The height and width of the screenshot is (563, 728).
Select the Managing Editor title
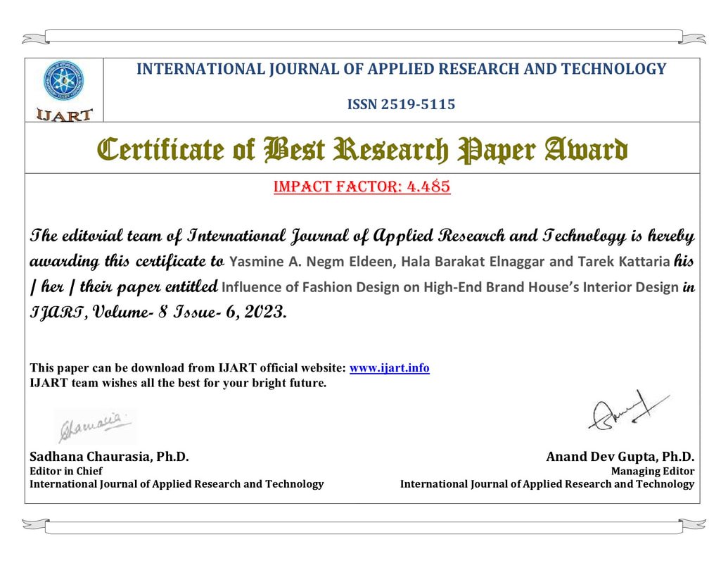pos(653,471)
